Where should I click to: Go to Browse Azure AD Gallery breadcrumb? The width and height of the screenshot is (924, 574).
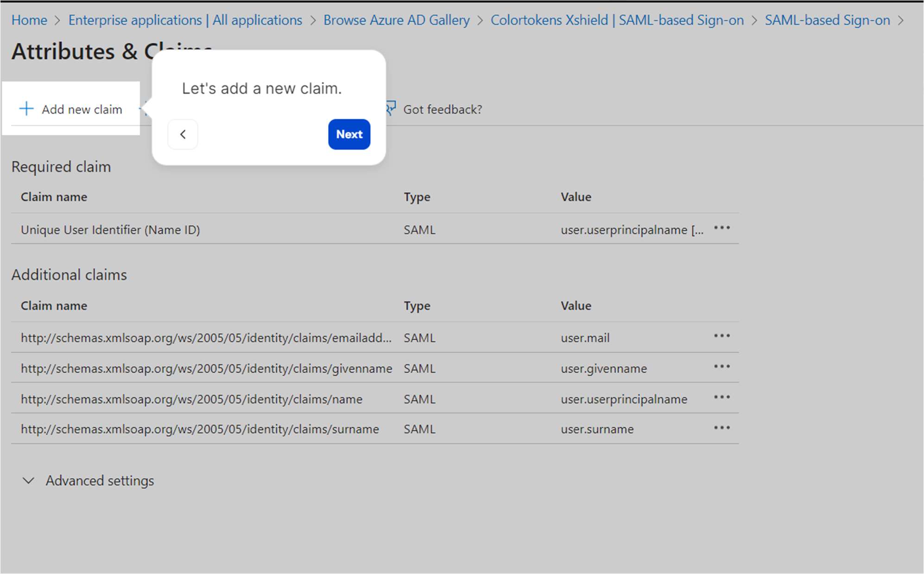[x=396, y=20]
